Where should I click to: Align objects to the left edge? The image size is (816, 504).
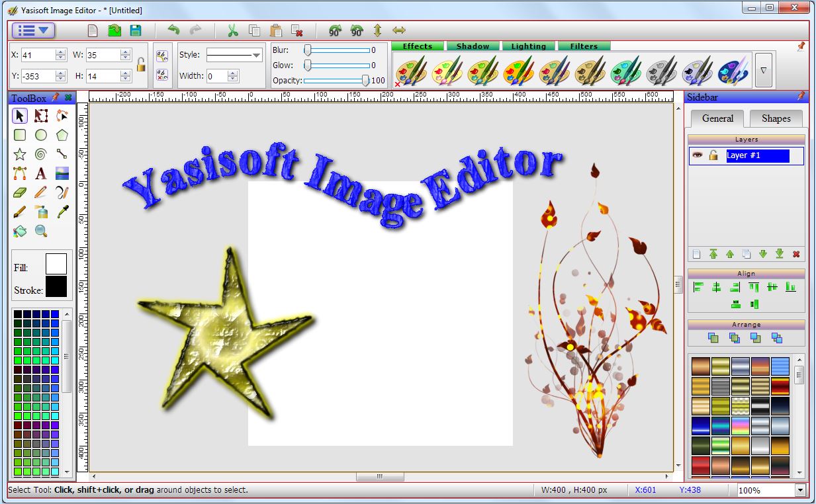[x=698, y=287]
